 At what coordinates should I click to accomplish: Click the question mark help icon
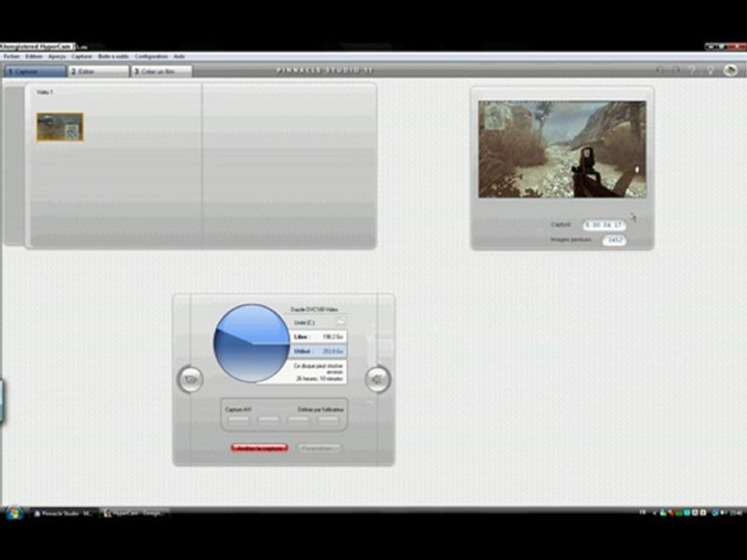693,70
